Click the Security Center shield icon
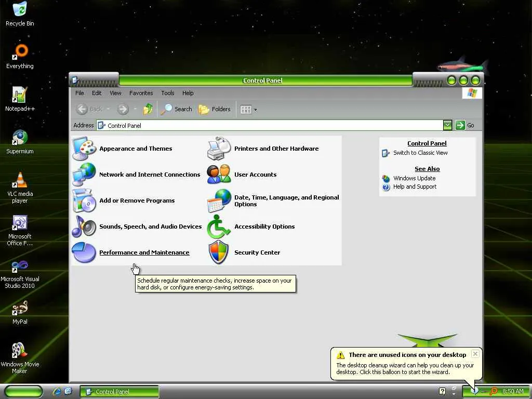This screenshot has height=399, width=532. coord(219,252)
